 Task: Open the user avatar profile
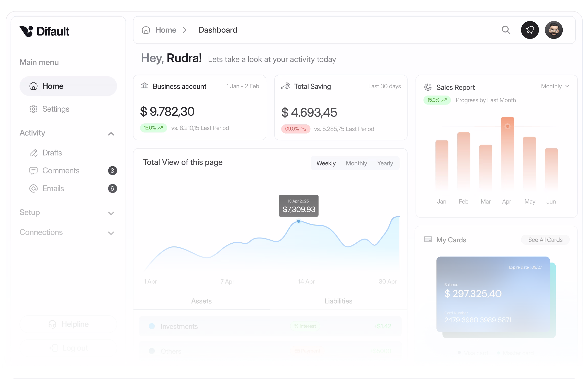click(x=553, y=30)
